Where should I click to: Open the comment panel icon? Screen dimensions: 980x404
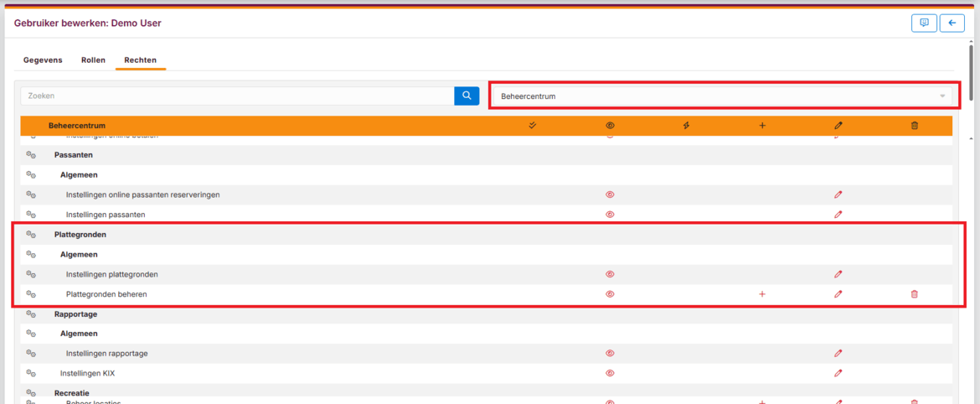924,23
